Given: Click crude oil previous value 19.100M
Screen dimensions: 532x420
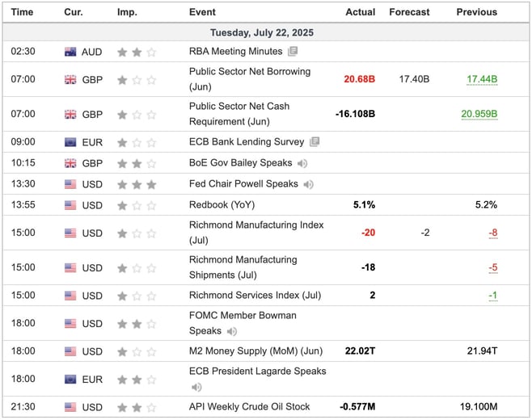Looking at the screenshot, I should (479, 407).
